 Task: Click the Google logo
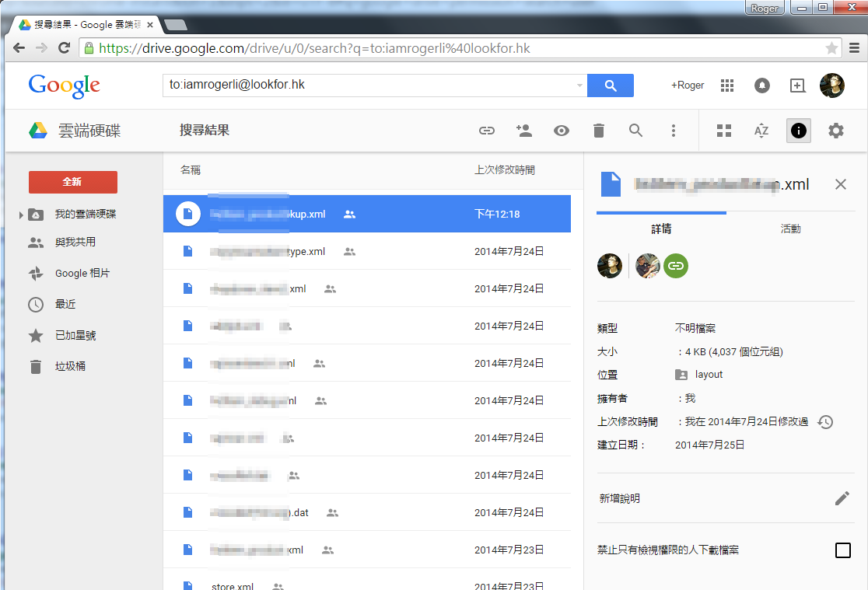pos(65,86)
